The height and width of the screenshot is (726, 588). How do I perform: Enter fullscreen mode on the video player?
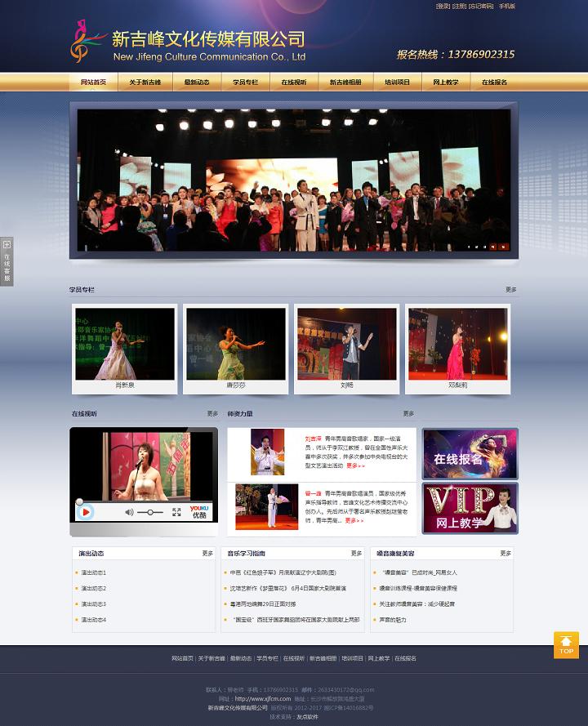pyautogui.click(x=176, y=512)
